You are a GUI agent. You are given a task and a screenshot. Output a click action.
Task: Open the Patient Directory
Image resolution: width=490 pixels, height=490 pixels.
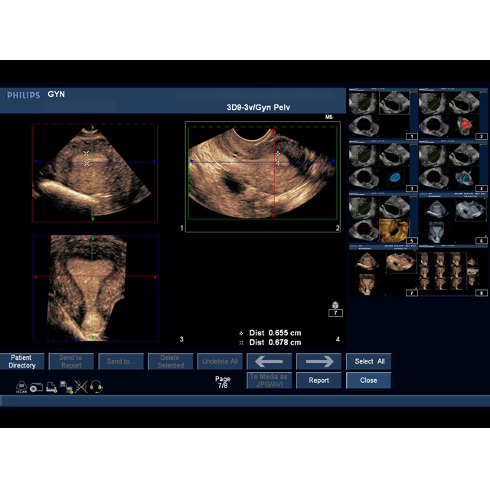pyautogui.click(x=22, y=361)
